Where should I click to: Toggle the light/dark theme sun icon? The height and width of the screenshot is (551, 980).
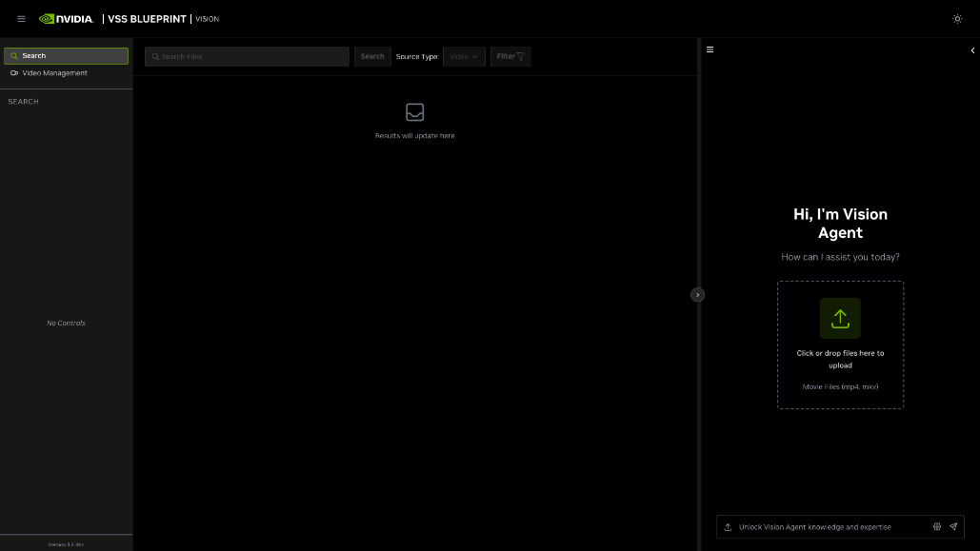[957, 19]
